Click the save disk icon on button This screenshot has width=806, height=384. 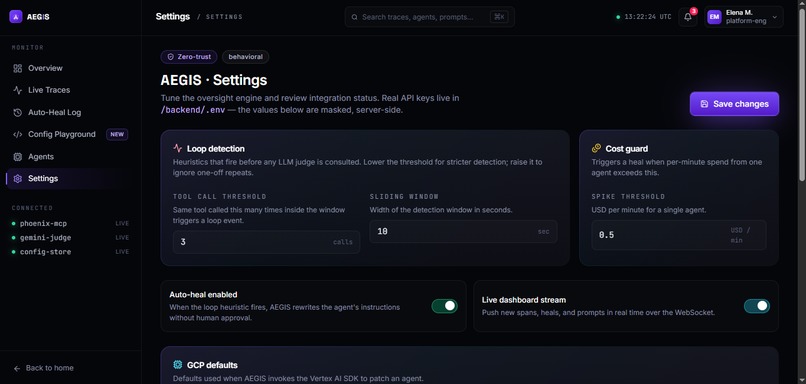click(x=704, y=104)
